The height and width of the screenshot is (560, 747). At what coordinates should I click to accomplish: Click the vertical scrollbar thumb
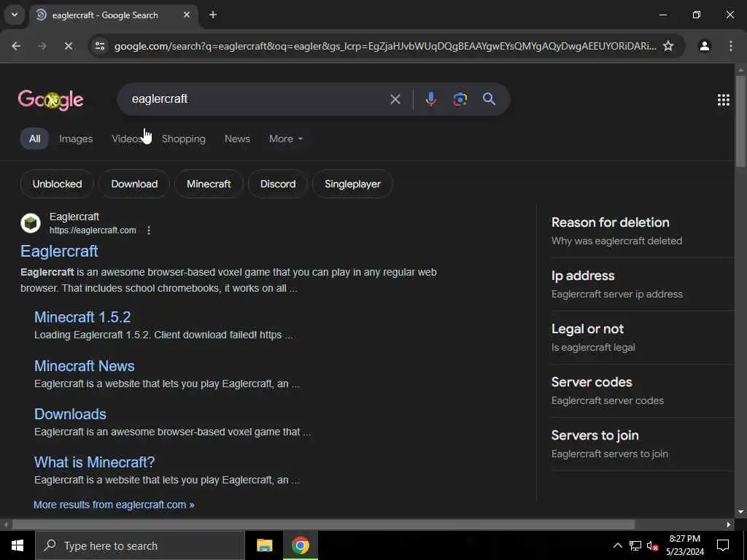click(x=740, y=122)
